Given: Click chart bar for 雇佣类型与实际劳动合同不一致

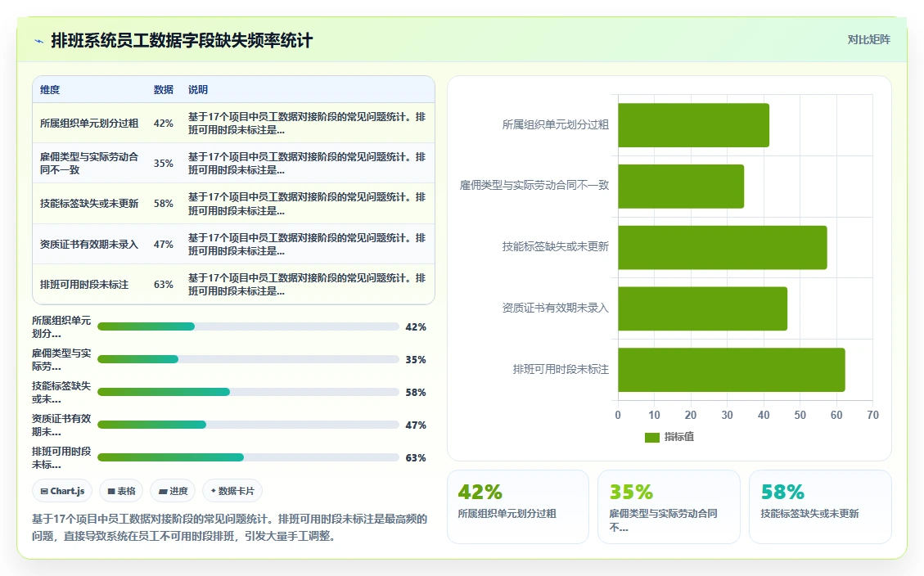Looking at the screenshot, I should pyautogui.click(x=681, y=186).
